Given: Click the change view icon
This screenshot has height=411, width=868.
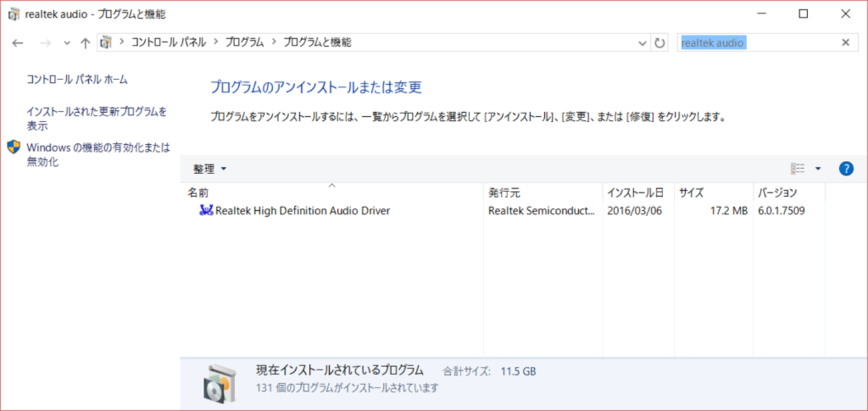Looking at the screenshot, I should (x=798, y=169).
